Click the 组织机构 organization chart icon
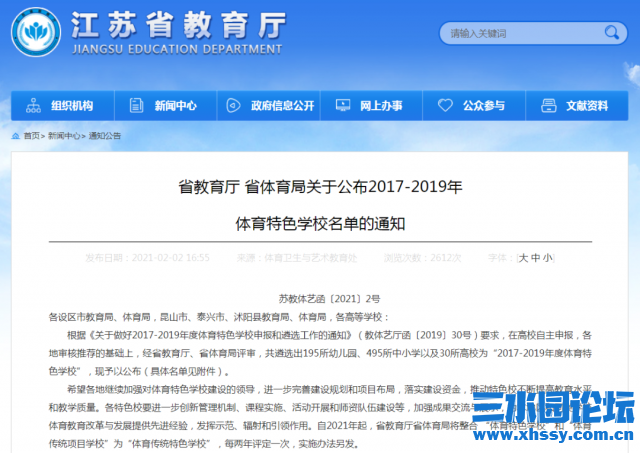 point(33,105)
